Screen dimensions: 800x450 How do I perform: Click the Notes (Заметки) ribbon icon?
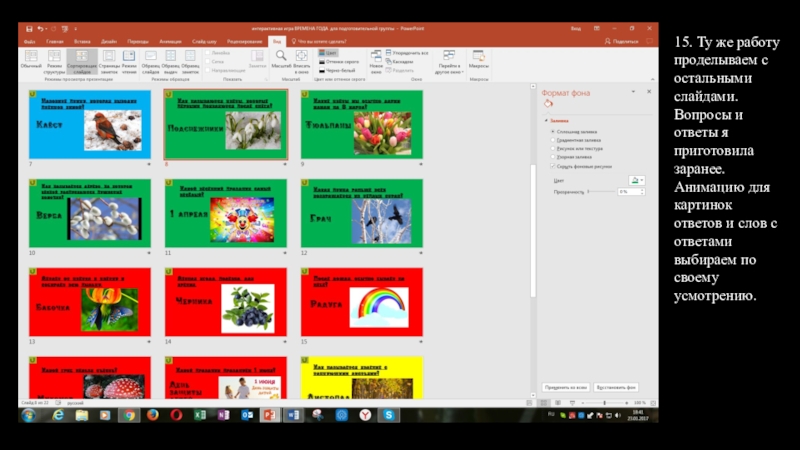257,59
